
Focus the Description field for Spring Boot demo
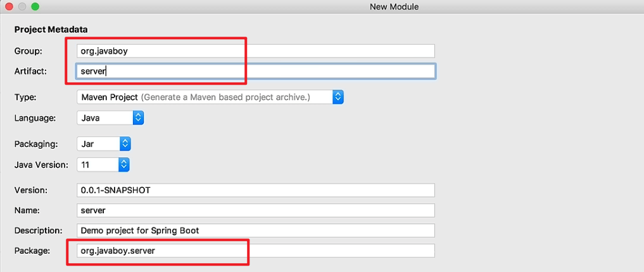tap(255, 230)
